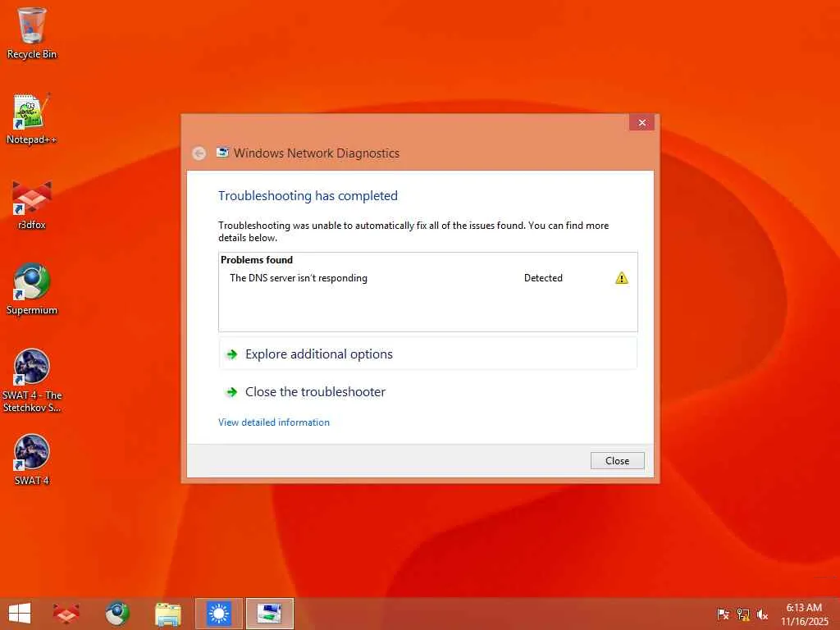Click the Windows Network Diagnostics title icon

222,153
